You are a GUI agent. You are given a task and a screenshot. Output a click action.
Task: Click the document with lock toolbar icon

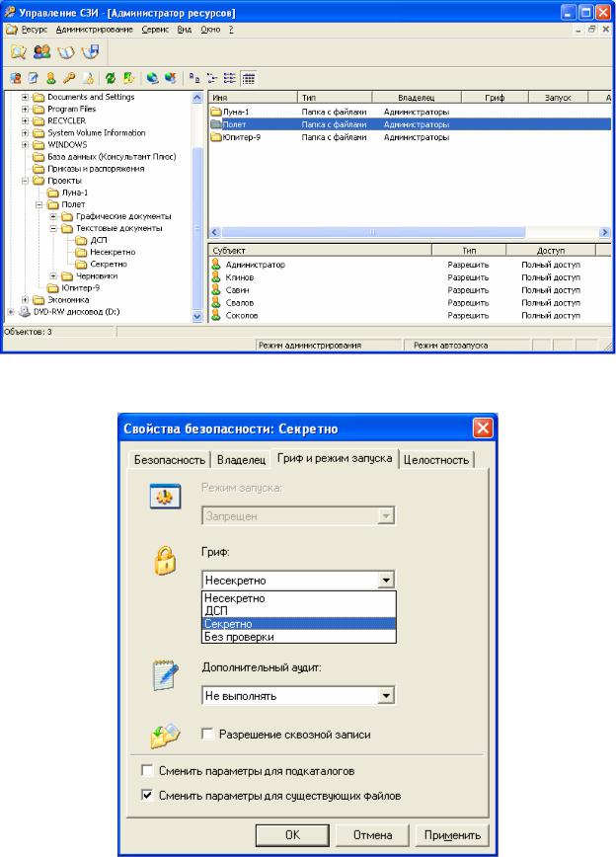89,78
